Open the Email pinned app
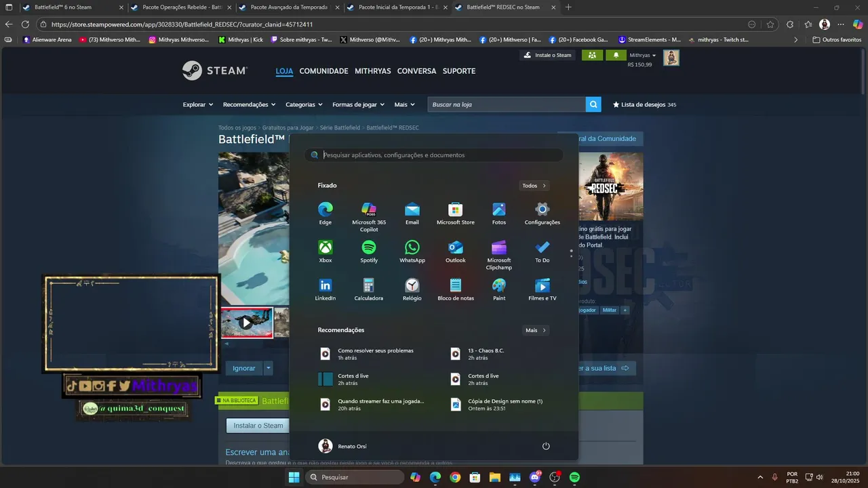 (x=412, y=213)
